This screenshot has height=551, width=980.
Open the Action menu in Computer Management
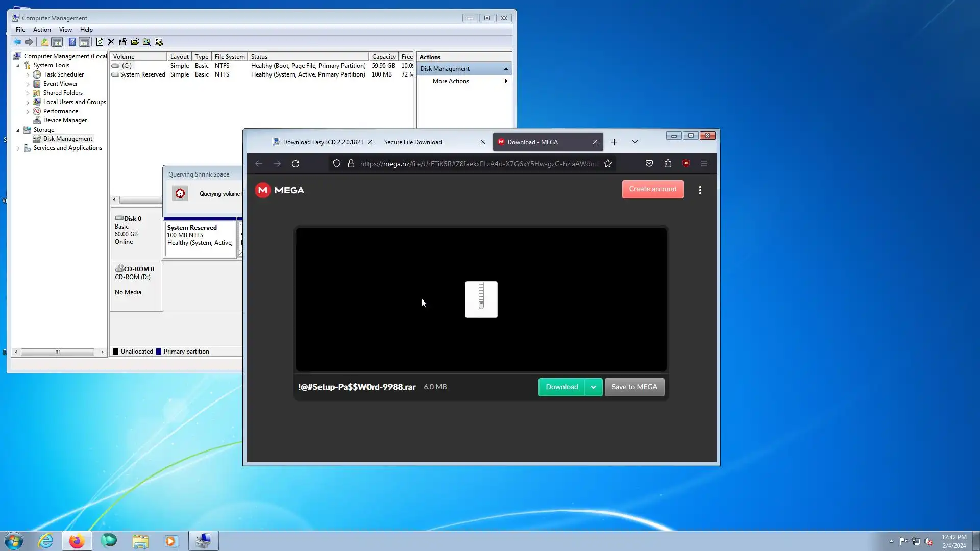click(42, 30)
